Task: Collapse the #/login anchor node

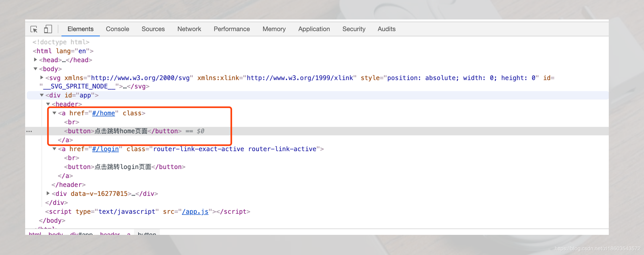Action: pyautogui.click(x=54, y=149)
